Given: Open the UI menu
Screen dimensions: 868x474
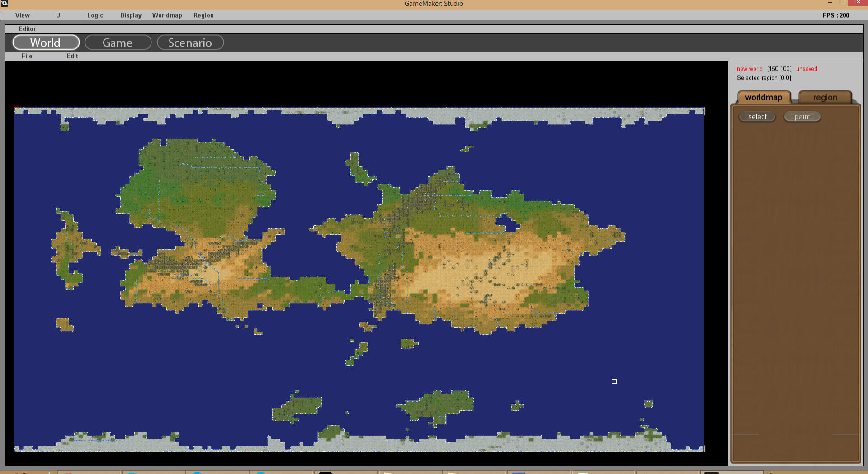Looking at the screenshot, I should coord(59,15).
